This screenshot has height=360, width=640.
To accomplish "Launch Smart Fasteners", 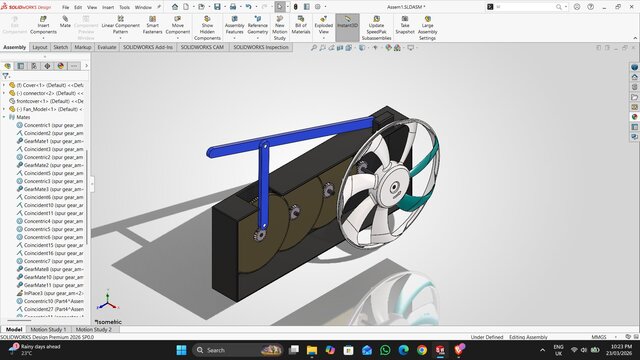I will (152, 25).
